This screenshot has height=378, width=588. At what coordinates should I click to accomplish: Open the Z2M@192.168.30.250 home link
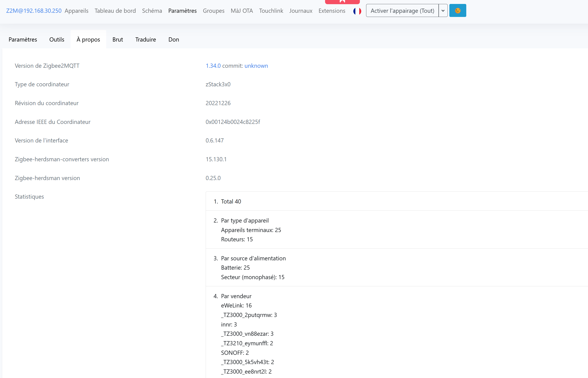click(x=34, y=11)
